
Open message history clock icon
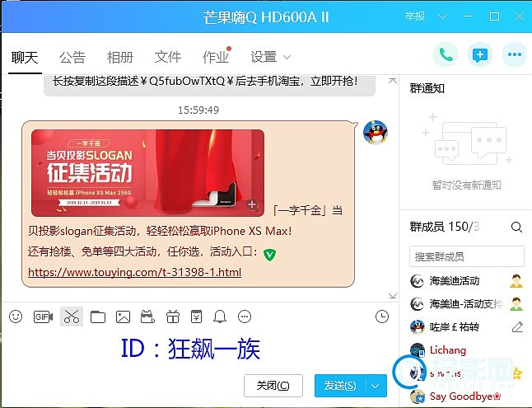coord(382,317)
